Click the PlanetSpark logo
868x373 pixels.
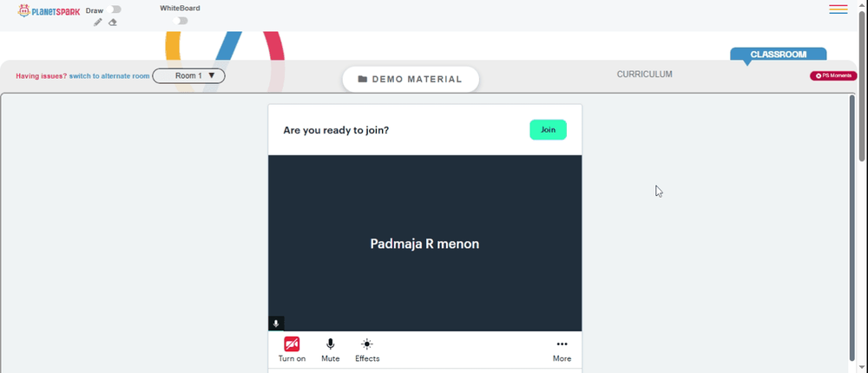[x=49, y=10]
